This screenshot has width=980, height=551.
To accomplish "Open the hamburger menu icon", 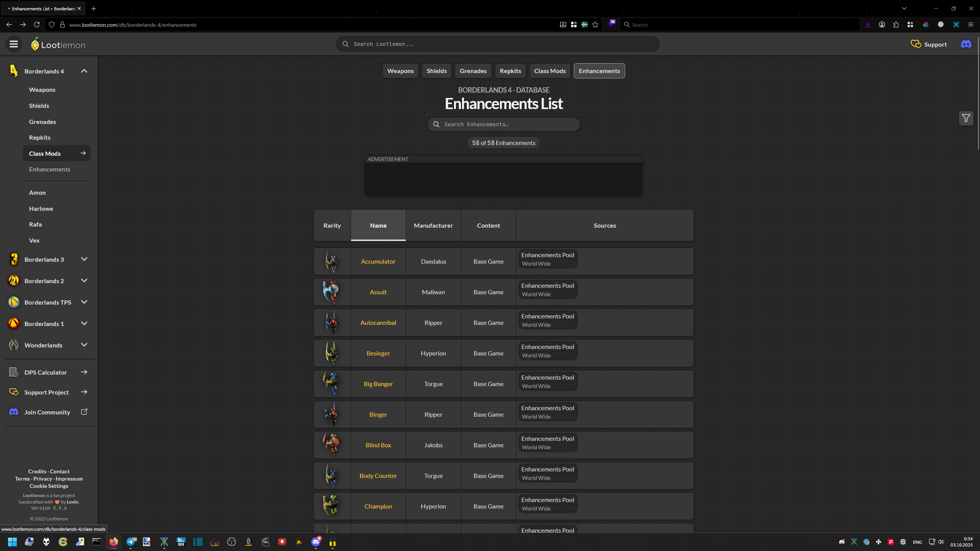I will (14, 44).
